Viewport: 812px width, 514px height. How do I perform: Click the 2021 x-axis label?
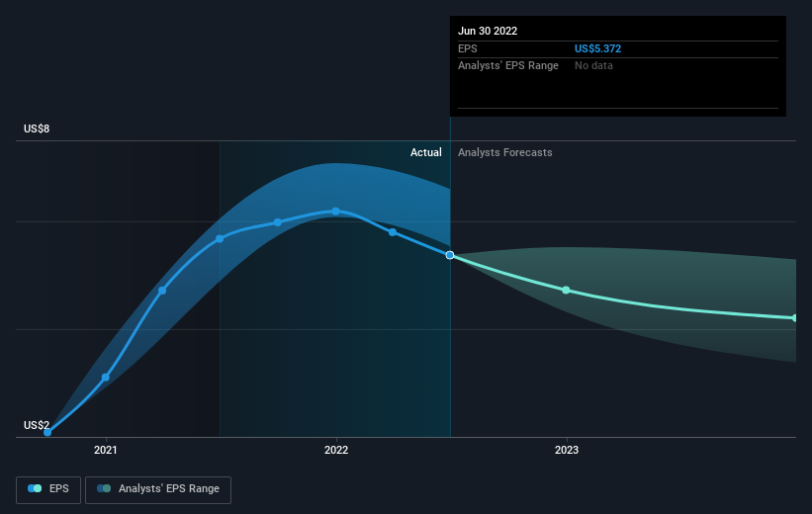point(106,450)
